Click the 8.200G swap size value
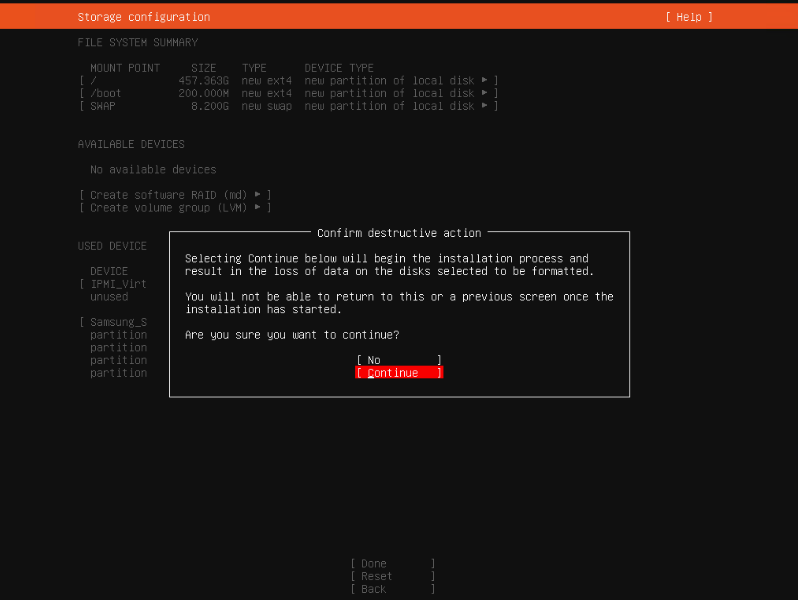Image resolution: width=798 pixels, height=600 pixels. coord(210,106)
